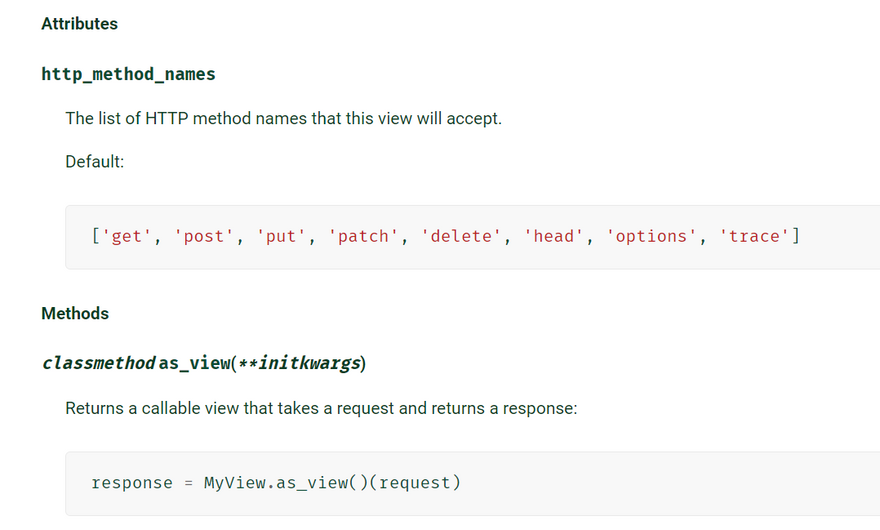This screenshot has height=530, width=880.
Task: Click 'post' in the code block
Action: tap(205, 237)
